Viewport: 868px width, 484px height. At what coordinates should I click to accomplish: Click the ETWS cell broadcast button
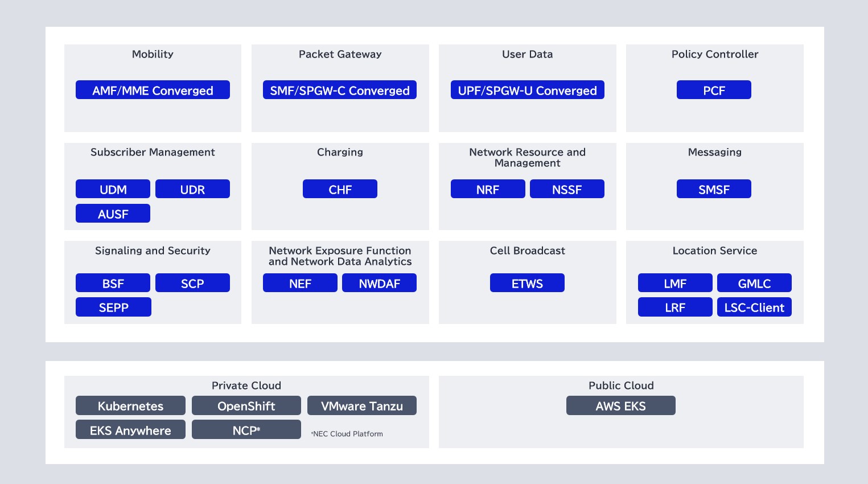point(527,283)
